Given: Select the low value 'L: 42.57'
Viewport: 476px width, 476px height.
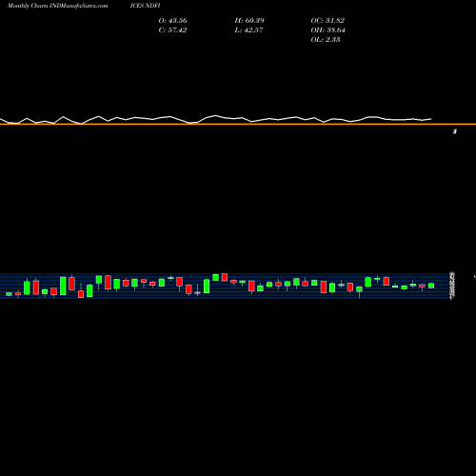Looking at the screenshot, I should pyautogui.click(x=248, y=30).
